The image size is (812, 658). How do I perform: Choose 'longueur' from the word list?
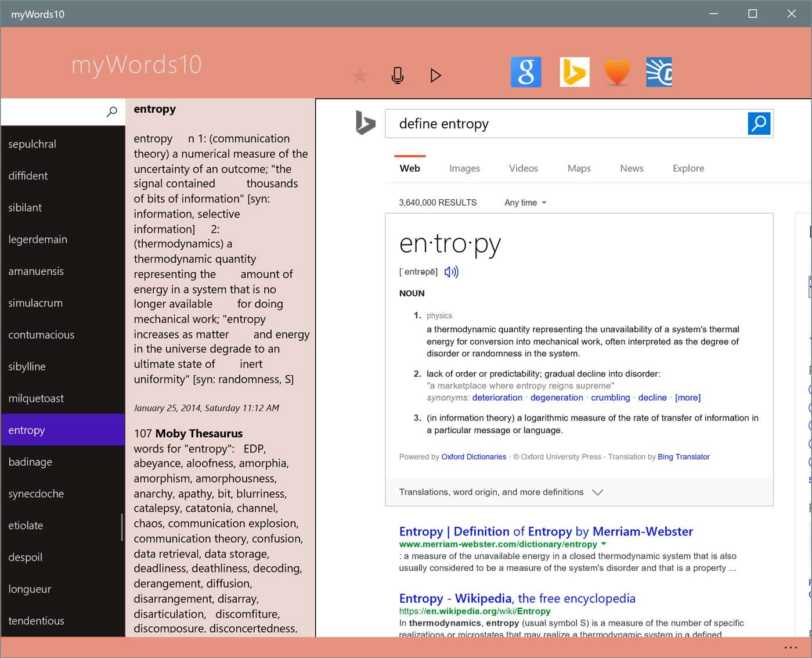point(63,589)
